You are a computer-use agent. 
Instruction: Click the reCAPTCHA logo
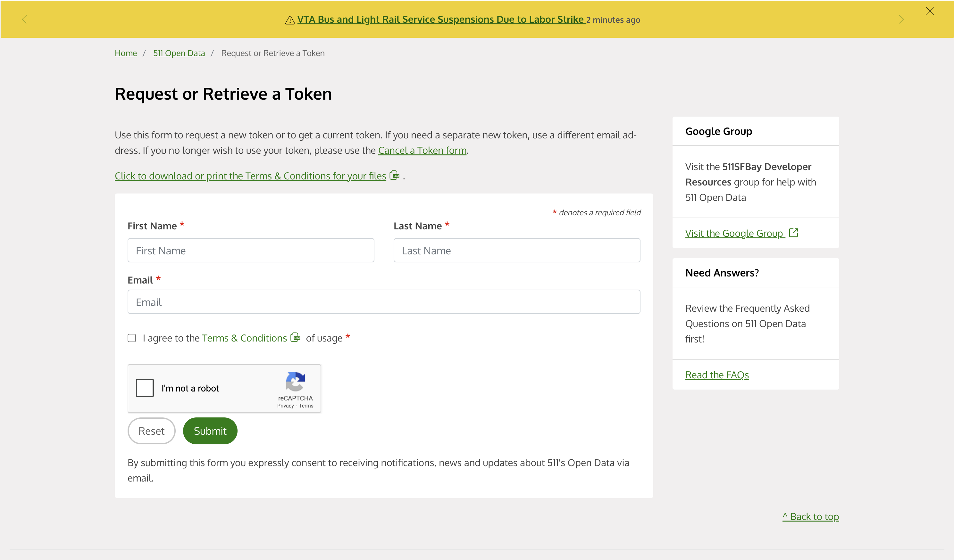(295, 382)
